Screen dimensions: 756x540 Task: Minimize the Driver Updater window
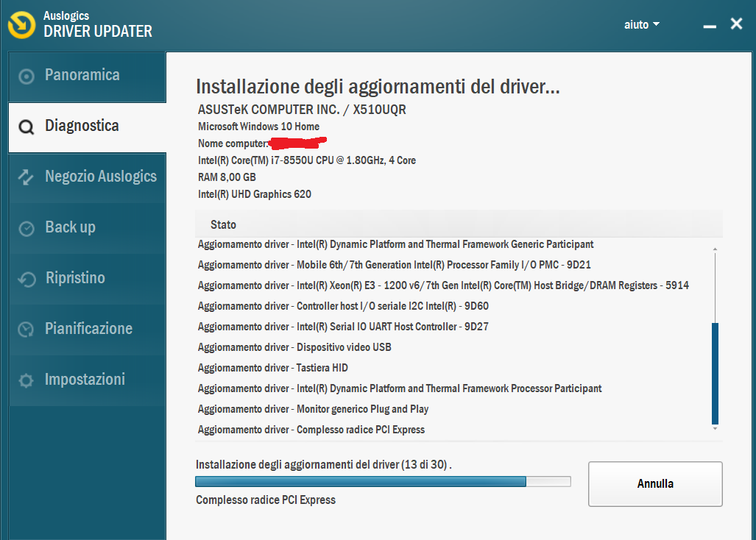[x=710, y=26]
